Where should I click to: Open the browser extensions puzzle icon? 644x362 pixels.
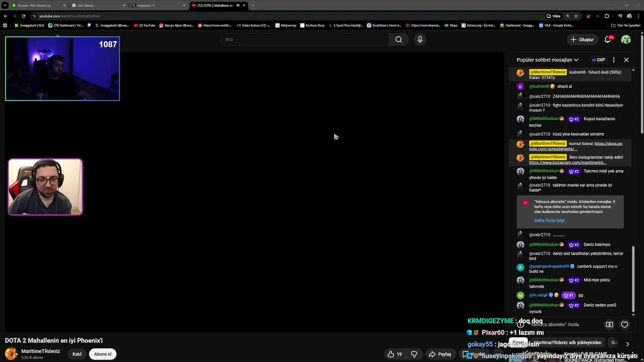click(x=607, y=16)
